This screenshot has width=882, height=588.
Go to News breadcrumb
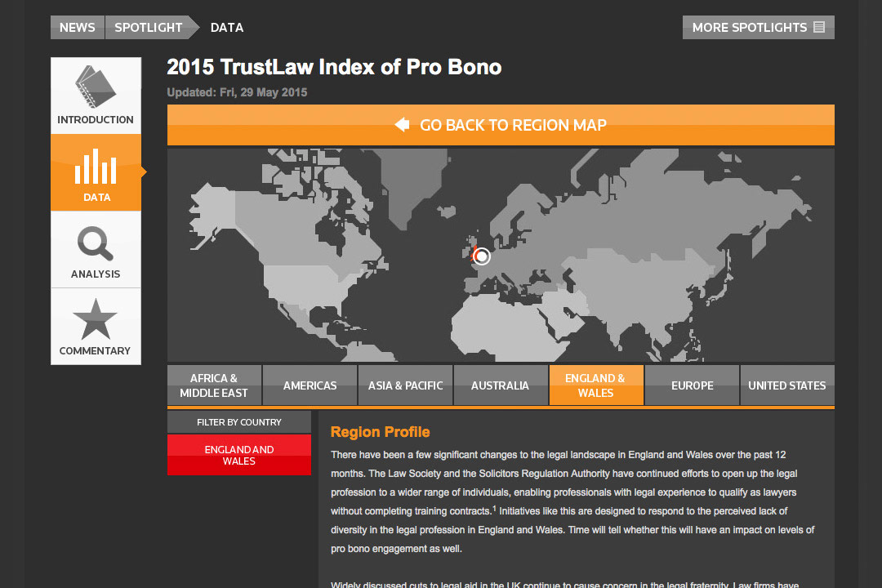77,28
